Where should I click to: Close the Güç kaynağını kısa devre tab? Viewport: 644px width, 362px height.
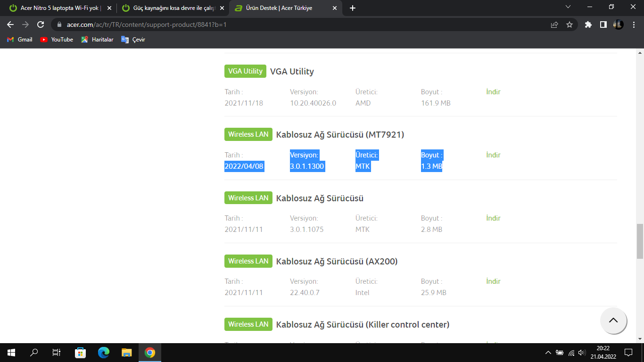coord(222,8)
